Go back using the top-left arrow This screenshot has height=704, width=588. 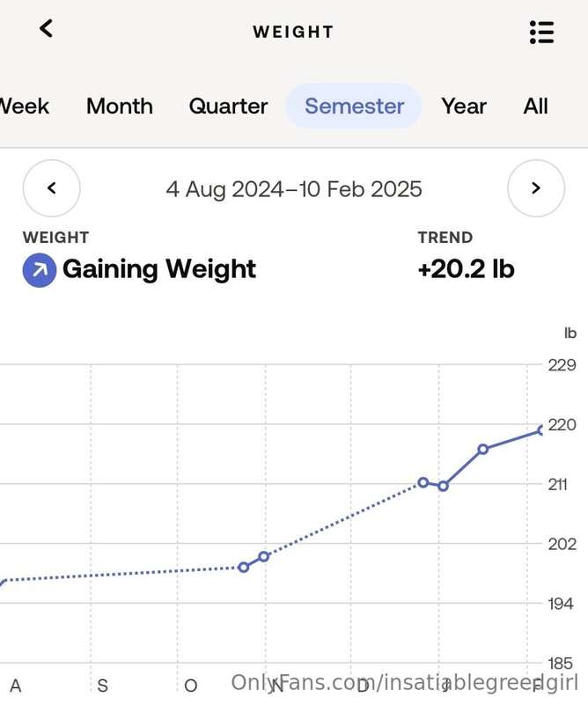(47, 29)
